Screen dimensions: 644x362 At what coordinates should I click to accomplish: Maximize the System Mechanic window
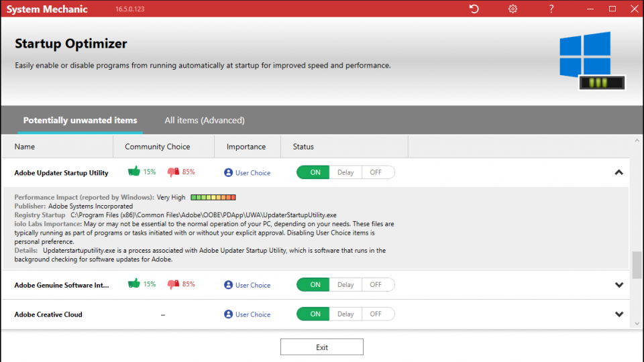(x=612, y=9)
